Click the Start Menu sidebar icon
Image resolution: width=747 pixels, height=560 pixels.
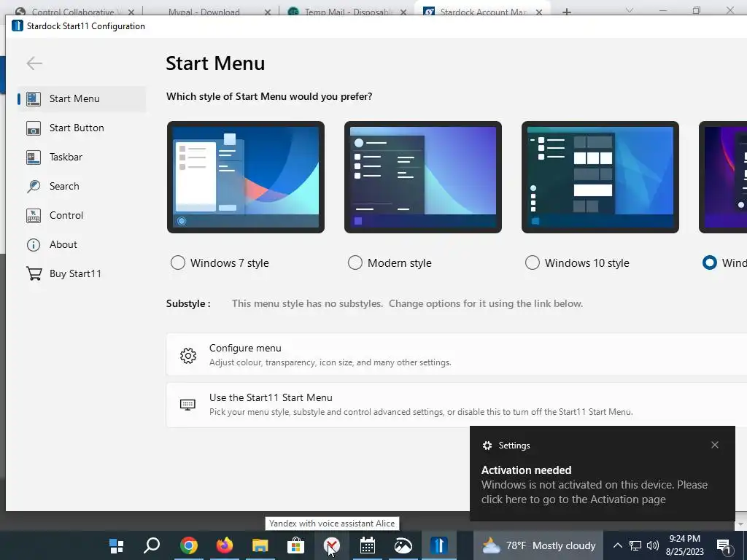(34, 98)
